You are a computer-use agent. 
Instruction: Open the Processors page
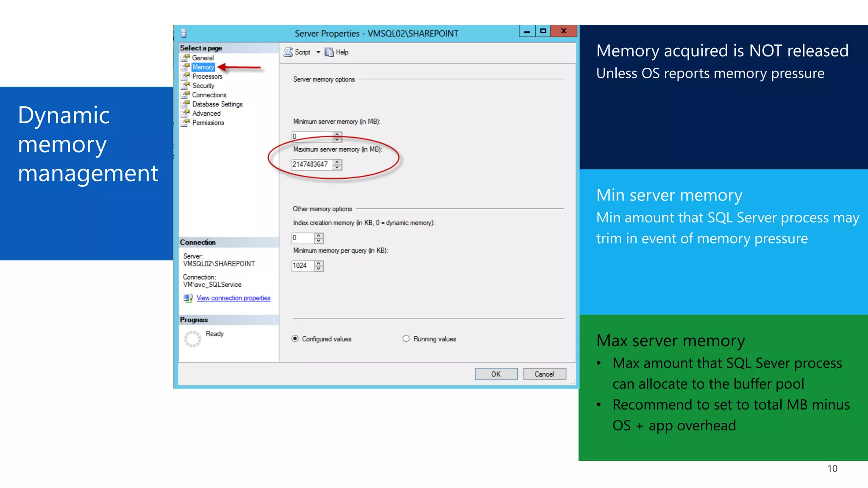pos(207,76)
